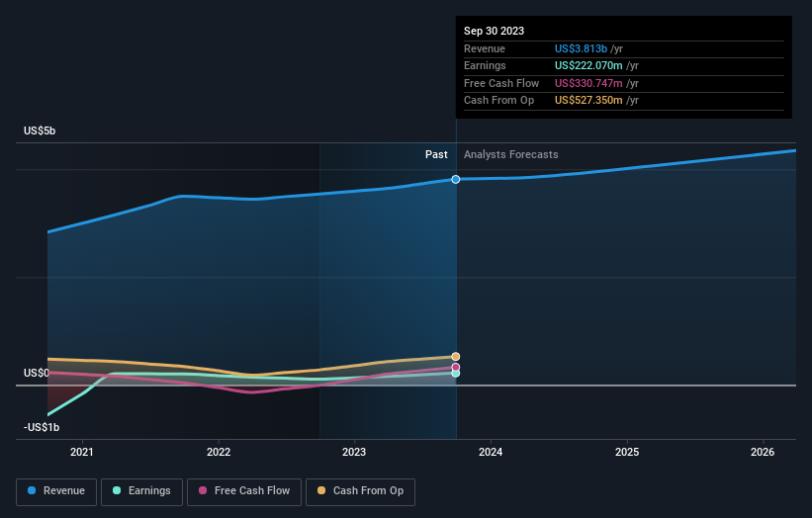Viewport: 812px width, 518px height.
Task: Select the Revenue data point marker on chart
Action: 456,180
